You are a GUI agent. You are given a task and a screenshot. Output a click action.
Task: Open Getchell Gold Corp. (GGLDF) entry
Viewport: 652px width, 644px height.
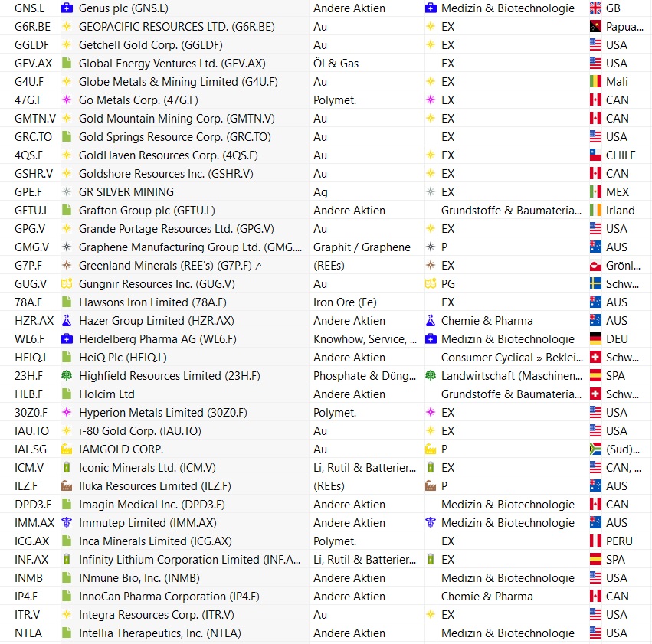(150, 45)
